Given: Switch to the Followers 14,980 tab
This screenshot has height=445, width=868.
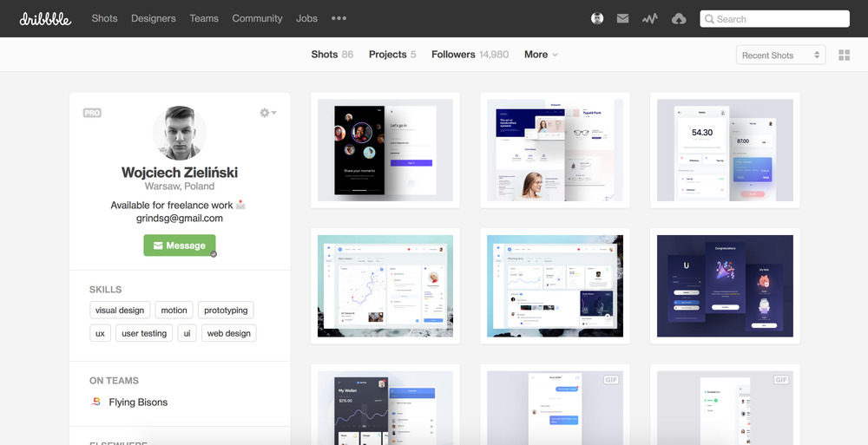Looking at the screenshot, I should [x=470, y=55].
